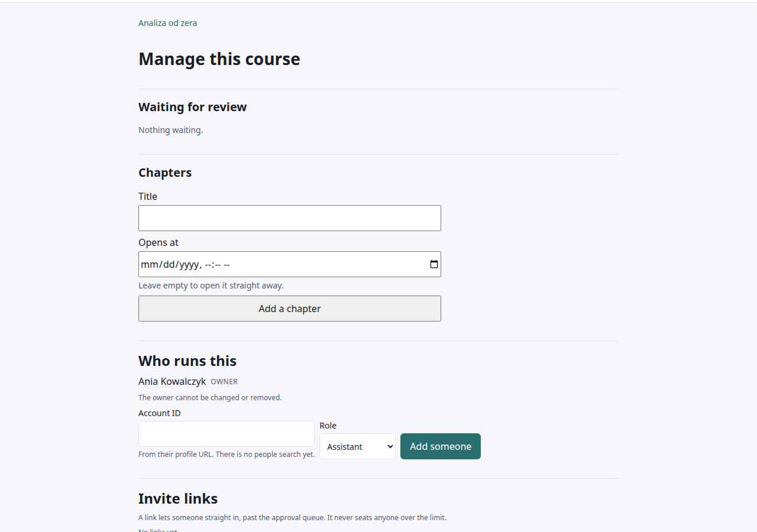Click the owner cannot be changed note
757x532 pixels.
point(210,398)
